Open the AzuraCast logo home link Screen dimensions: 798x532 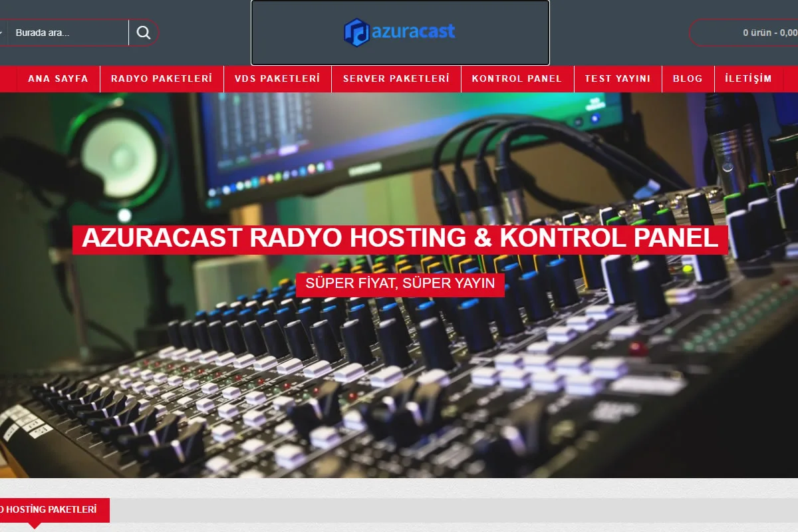(400, 32)
